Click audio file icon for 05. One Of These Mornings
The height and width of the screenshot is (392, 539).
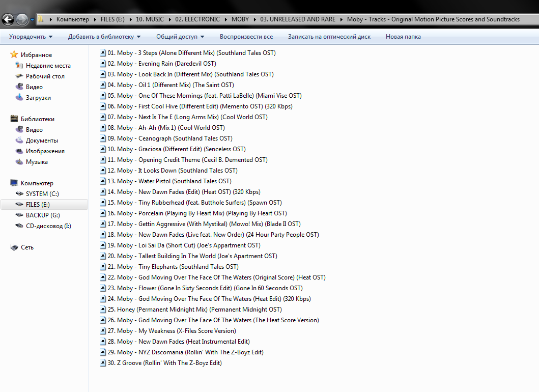pos(102,95)
